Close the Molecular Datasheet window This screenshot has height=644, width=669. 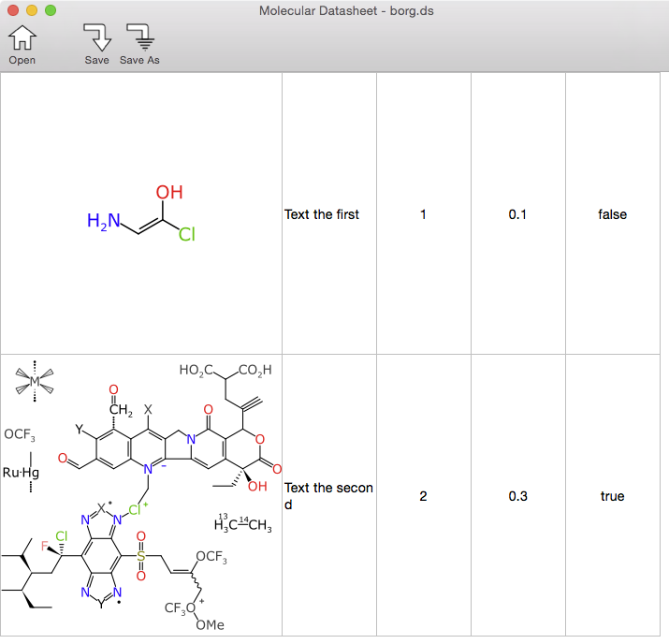pos(14,11)
